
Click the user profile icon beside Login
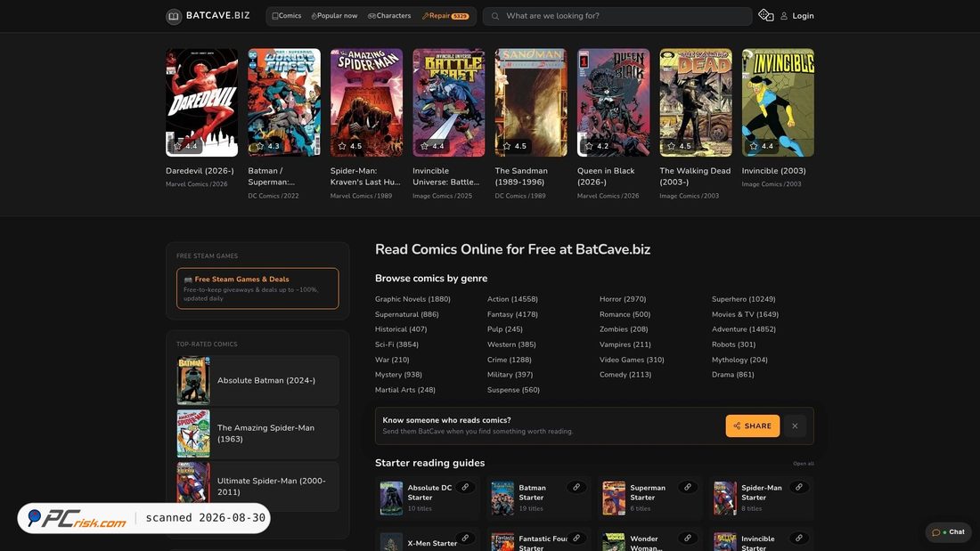point(784,16)
